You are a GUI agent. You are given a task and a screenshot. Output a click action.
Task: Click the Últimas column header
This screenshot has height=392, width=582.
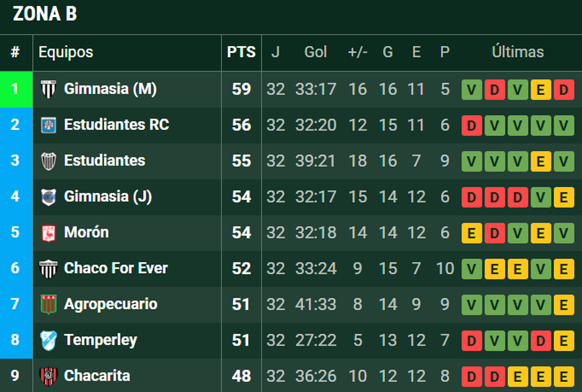click(517, 52)
